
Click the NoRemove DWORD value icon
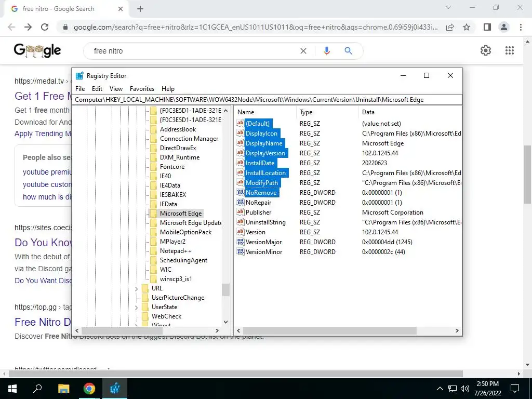tap(240, 192)
